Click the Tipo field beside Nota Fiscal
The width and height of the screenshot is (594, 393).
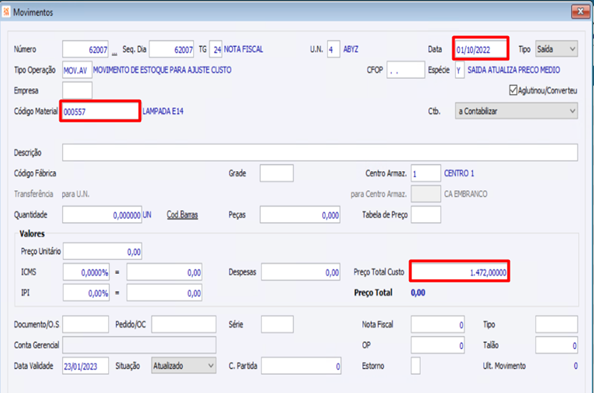pyautogui.click(x=556, y=324)
